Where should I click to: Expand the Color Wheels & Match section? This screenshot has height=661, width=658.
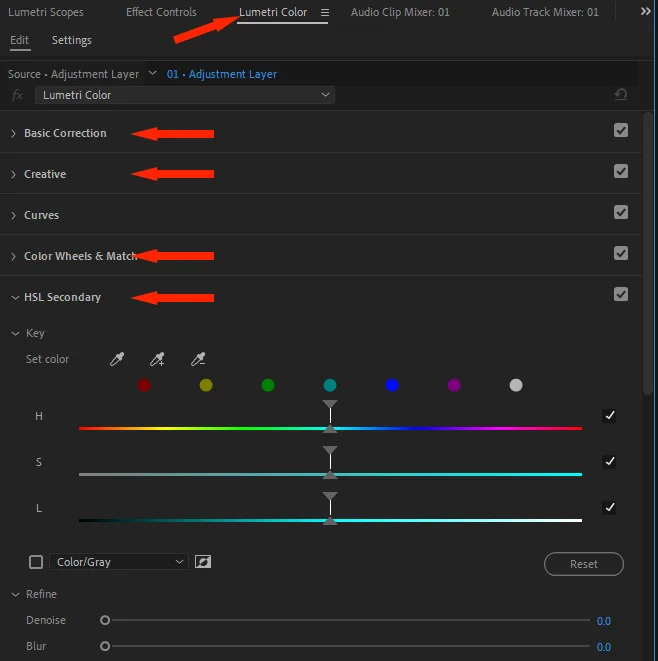(13, 256)
